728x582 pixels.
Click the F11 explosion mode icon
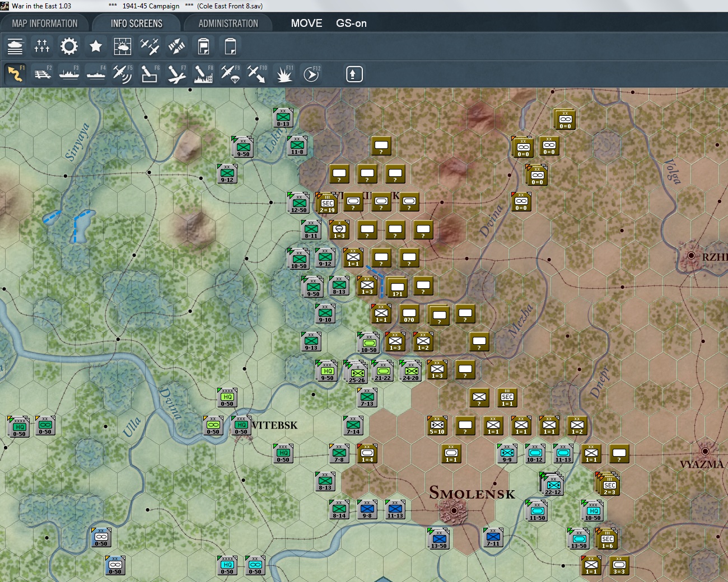click(x=284, y=74)
